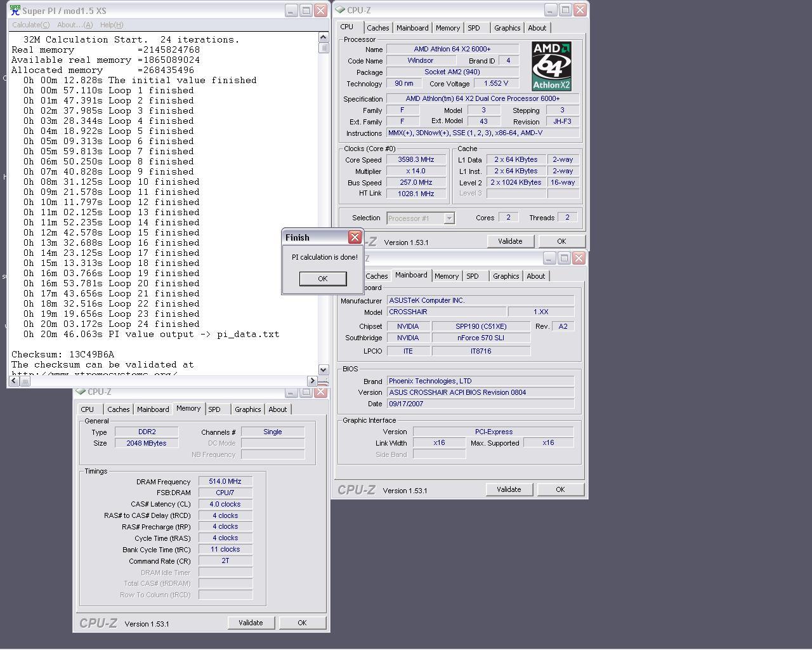Click the BIOS date 09/17/2007 field
The image size is (812, 650).
(x=480, y=404)
